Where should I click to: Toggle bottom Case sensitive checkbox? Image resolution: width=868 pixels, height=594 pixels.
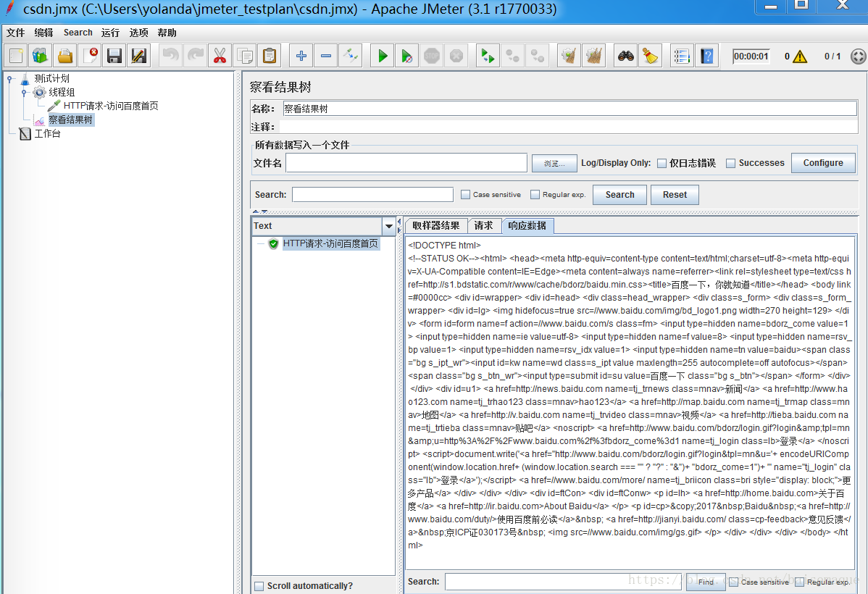click(x=733, y=582)
